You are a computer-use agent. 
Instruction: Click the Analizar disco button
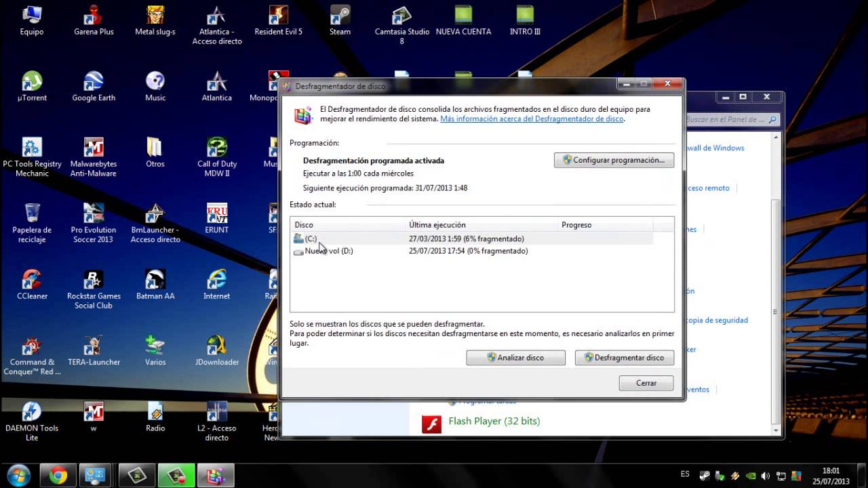point(515,357)
